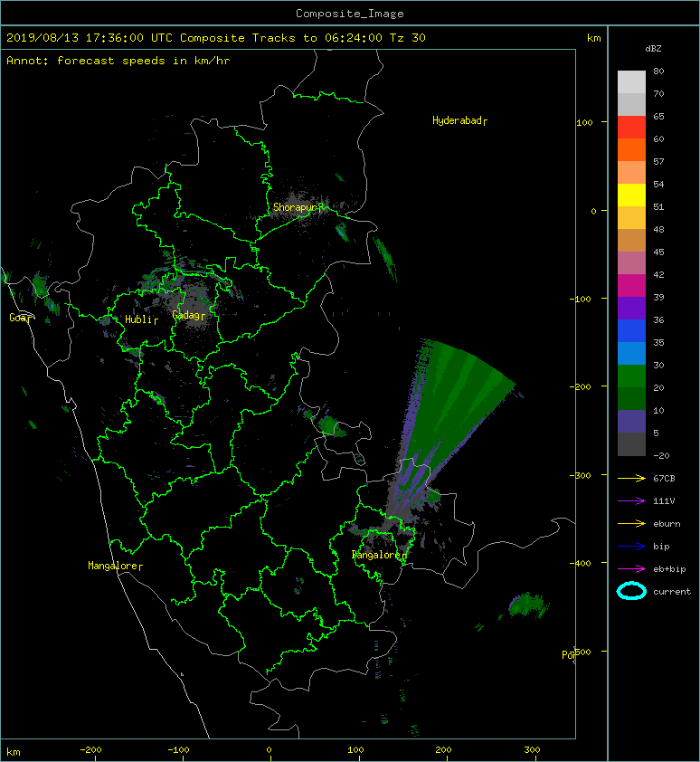This screenshot has width=700, height=762.
Task: Click the Hubli city label
Action: pyautogui.click(x=141, y=319)
